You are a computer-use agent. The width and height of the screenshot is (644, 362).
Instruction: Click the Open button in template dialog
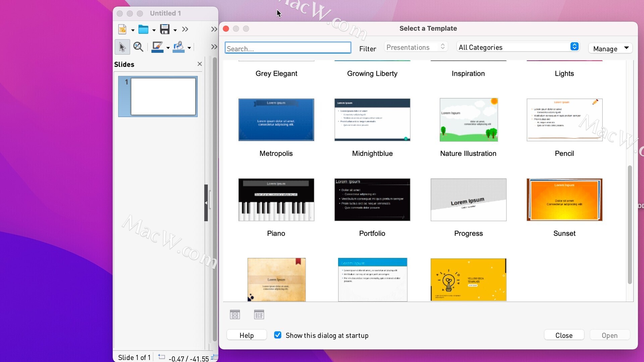(609, 335)
